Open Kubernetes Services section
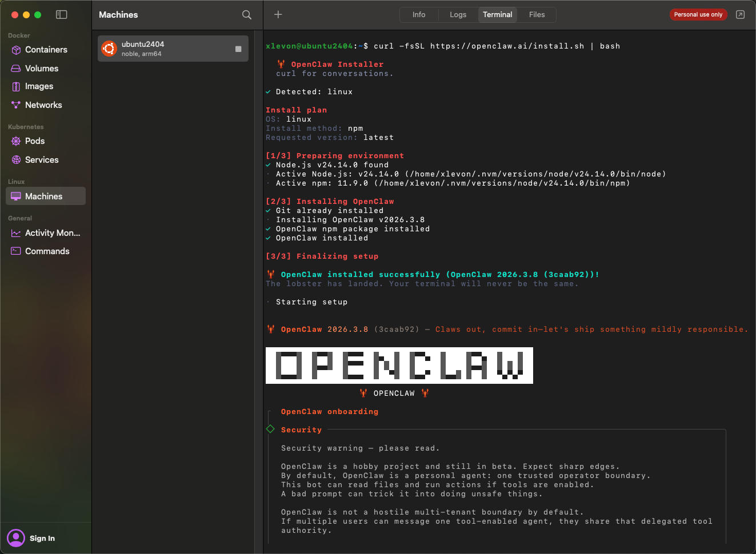 (x=46, y=160)
